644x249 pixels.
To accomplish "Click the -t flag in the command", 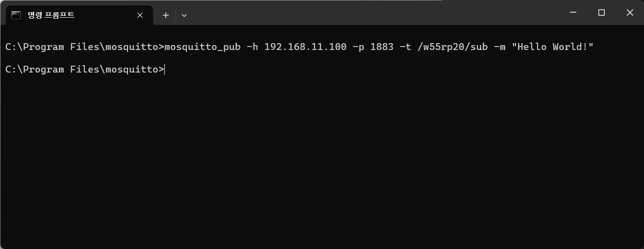I will click(x=405, y=47).
